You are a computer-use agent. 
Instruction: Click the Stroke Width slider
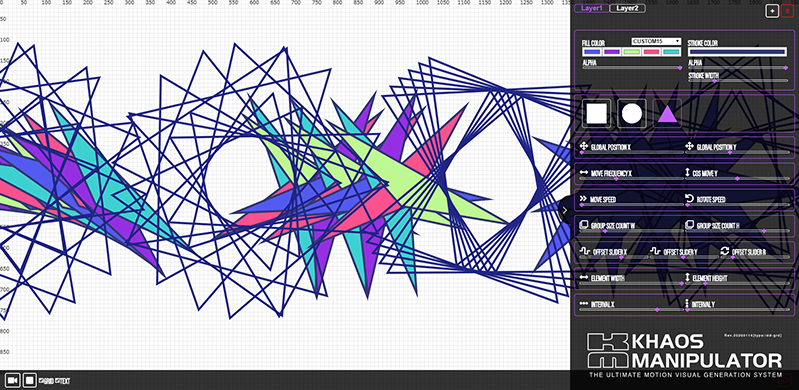pyautogui.click(x=737, y=81)
